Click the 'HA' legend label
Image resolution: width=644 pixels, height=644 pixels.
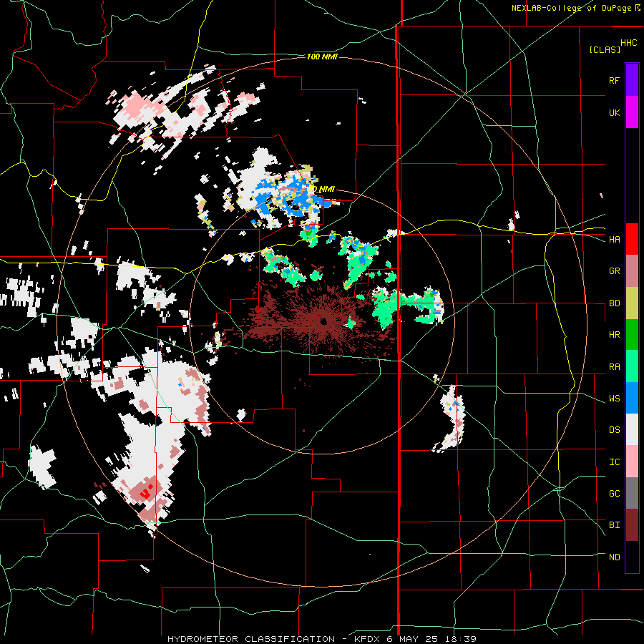(614, 240)
